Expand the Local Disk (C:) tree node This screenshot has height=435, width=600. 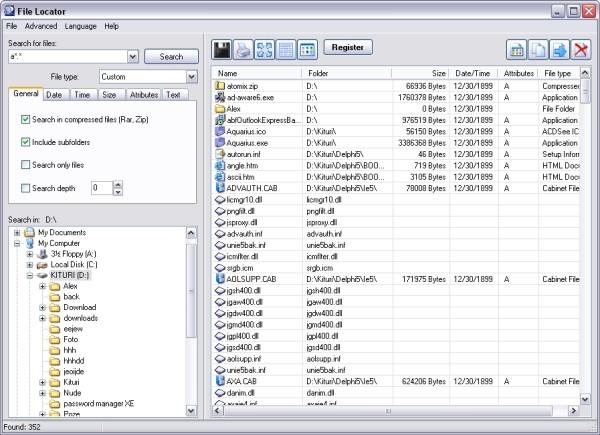coord(30,264)
